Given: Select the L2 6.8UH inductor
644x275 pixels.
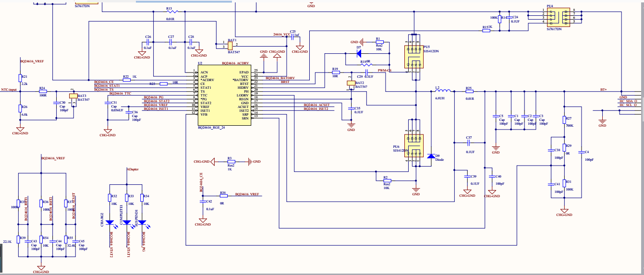Looking at the screenshot, I should pos(442,91).
